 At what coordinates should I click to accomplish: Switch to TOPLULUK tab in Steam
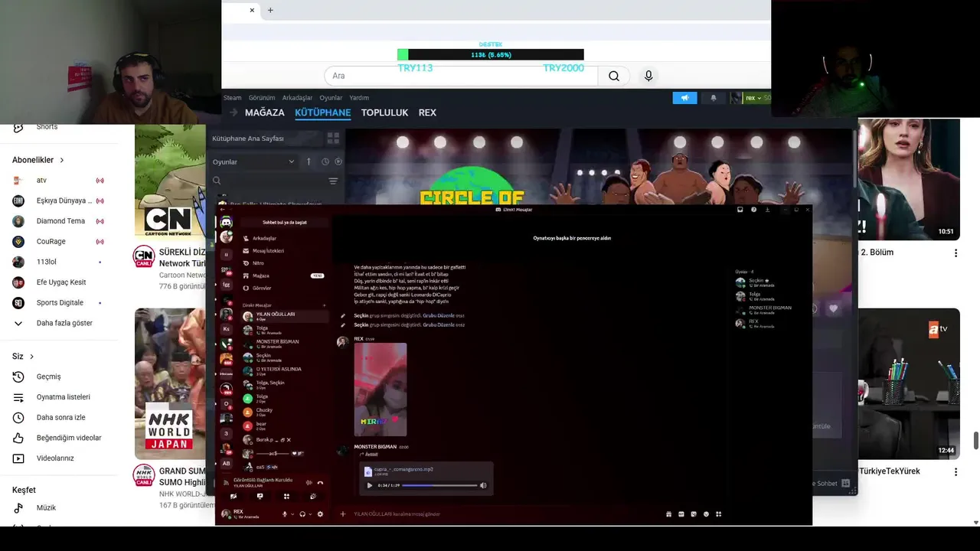[x=384, y=112]
